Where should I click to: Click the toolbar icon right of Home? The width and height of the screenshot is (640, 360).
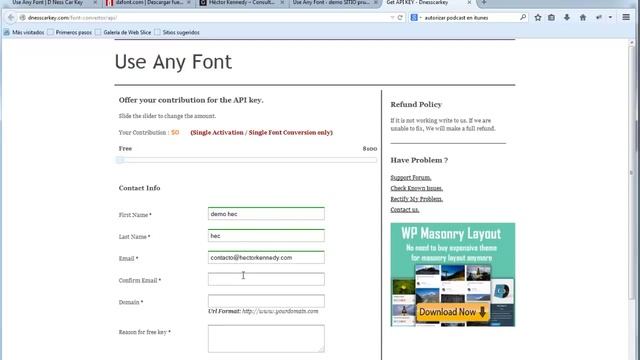[599, 18]
